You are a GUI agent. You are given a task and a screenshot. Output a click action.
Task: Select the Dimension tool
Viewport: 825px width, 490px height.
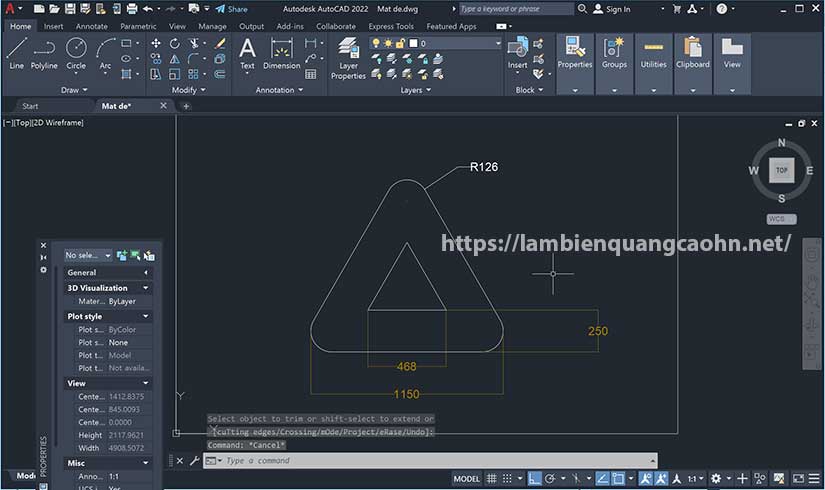click(281, 54)
